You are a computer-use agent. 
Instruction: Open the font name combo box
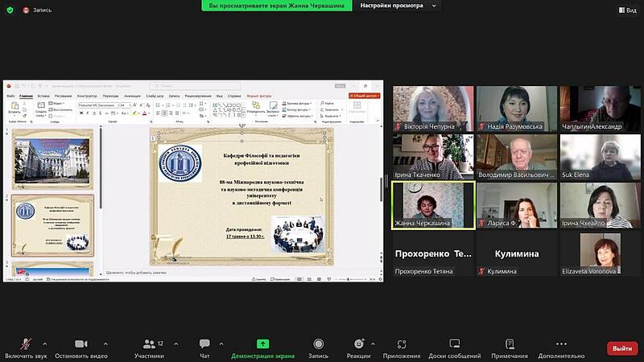click(x=98, y=105)
